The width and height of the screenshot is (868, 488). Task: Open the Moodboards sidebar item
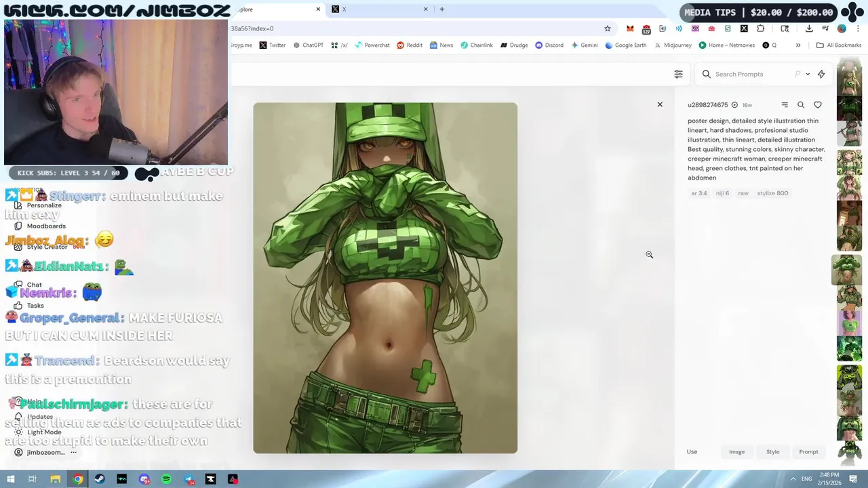tap(40, 226)
